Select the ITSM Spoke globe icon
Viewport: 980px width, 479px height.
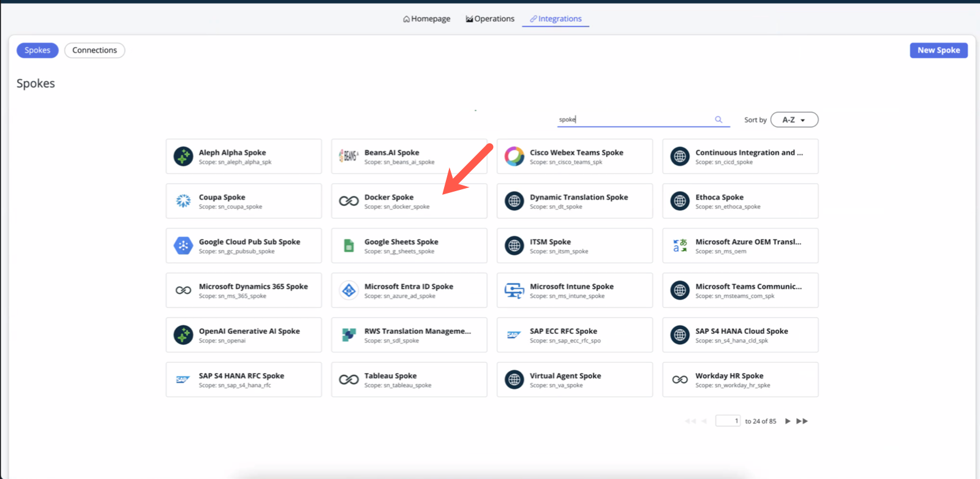514,246
